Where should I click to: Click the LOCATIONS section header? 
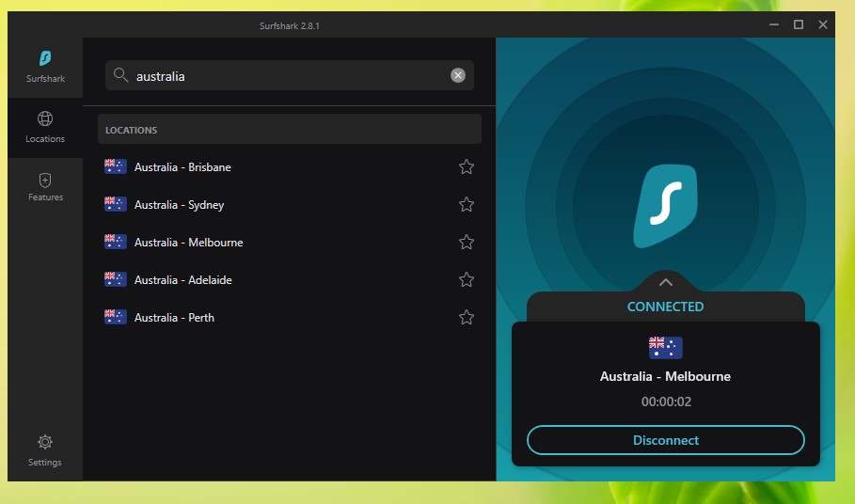[290, 129]
